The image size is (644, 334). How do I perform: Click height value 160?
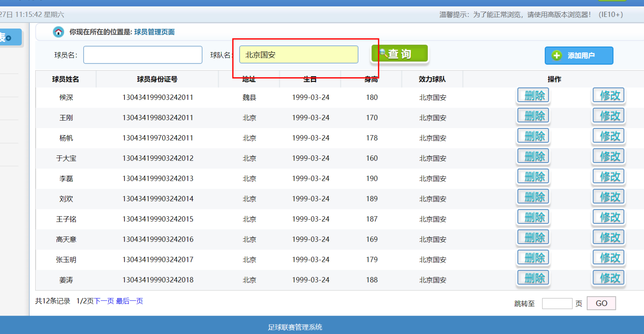(372, 158)
